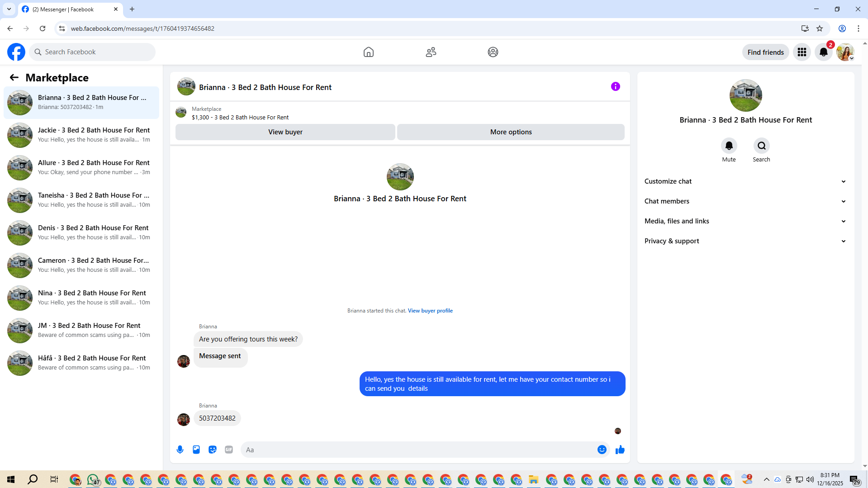Send a thumbs-up like

coord(620,450)
